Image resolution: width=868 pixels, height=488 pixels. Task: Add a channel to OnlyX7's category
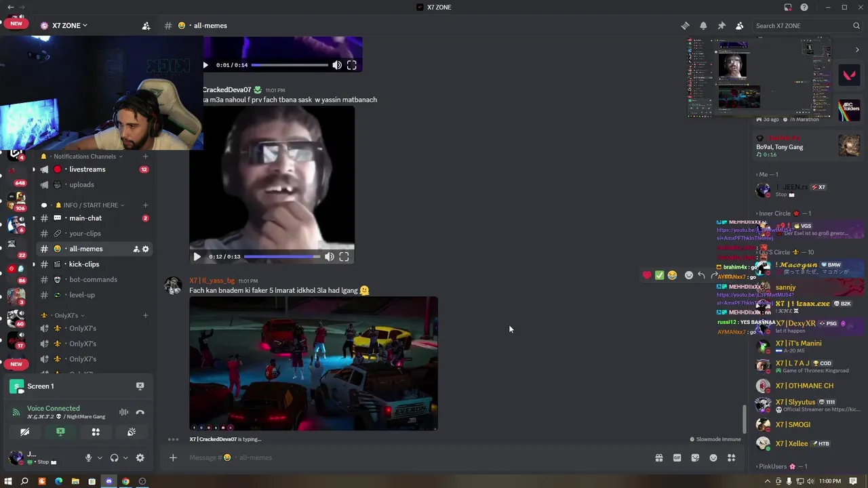145,316
